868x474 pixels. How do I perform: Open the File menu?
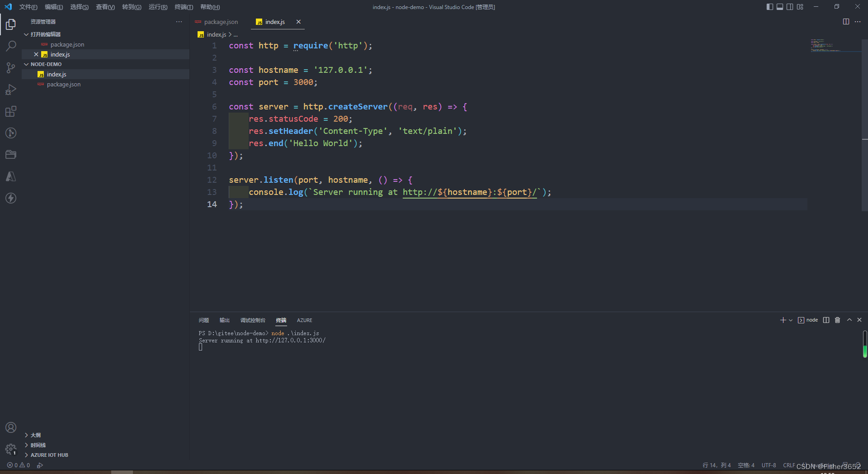click(28, 7)
